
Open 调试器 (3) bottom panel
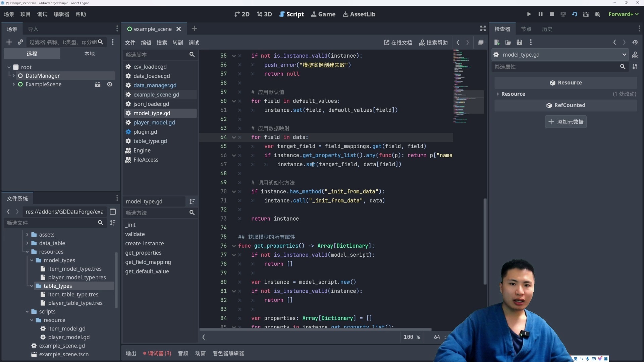coord(157,353)
